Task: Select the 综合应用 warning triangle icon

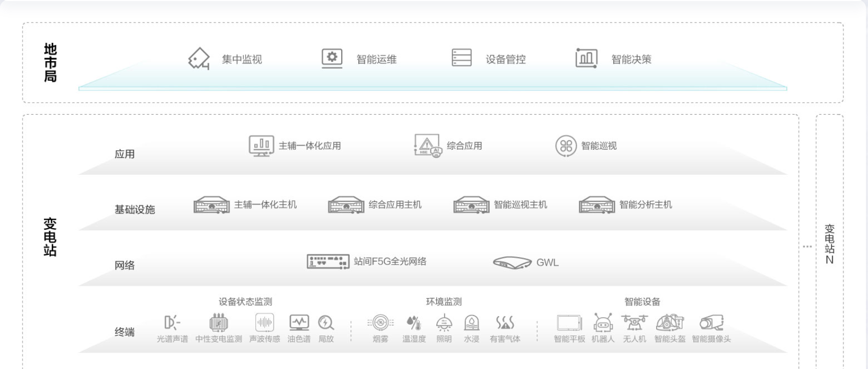Action: (427, 146)
